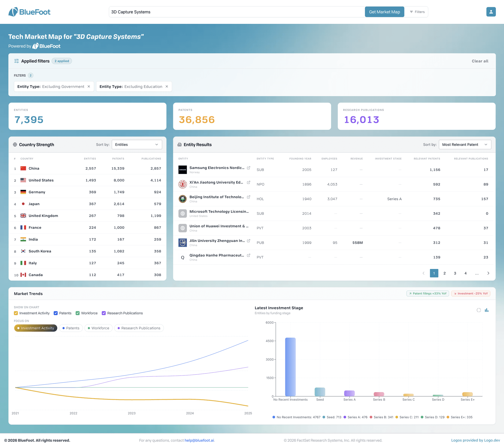Click the No Recent Investments bar
This screenshot has width=504, height=447.
point(290,367)
